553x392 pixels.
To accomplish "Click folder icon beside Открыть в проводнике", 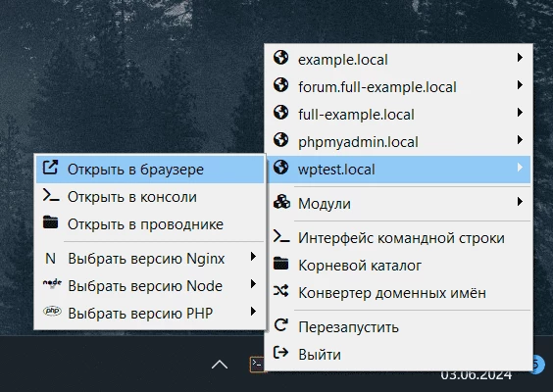I will [50, 222].
